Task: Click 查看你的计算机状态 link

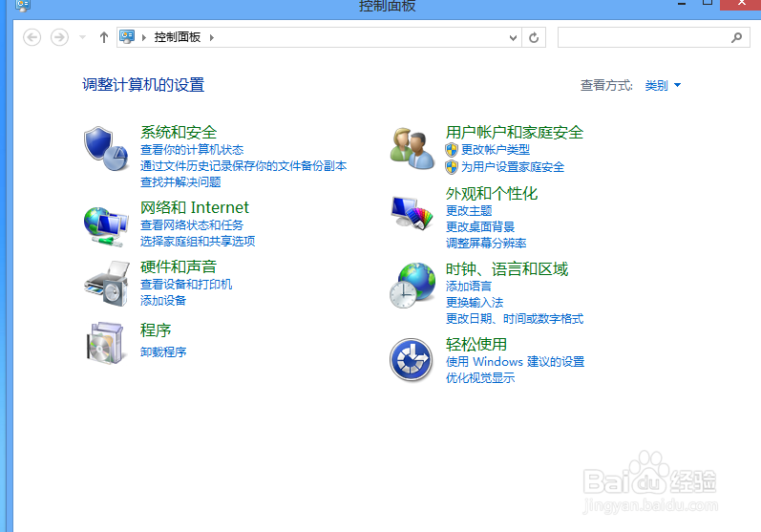Action: [192, 150]
